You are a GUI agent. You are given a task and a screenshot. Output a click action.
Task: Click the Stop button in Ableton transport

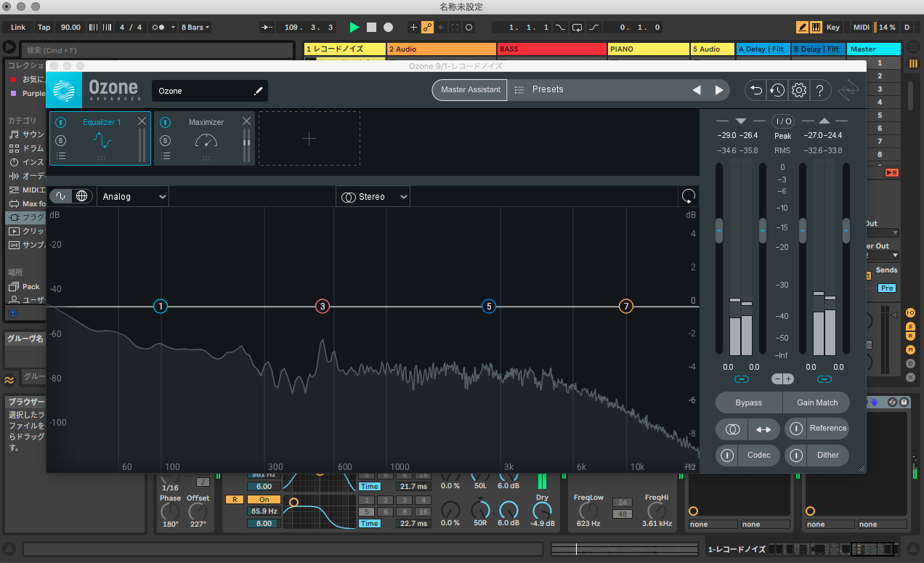tap(371, 28)
